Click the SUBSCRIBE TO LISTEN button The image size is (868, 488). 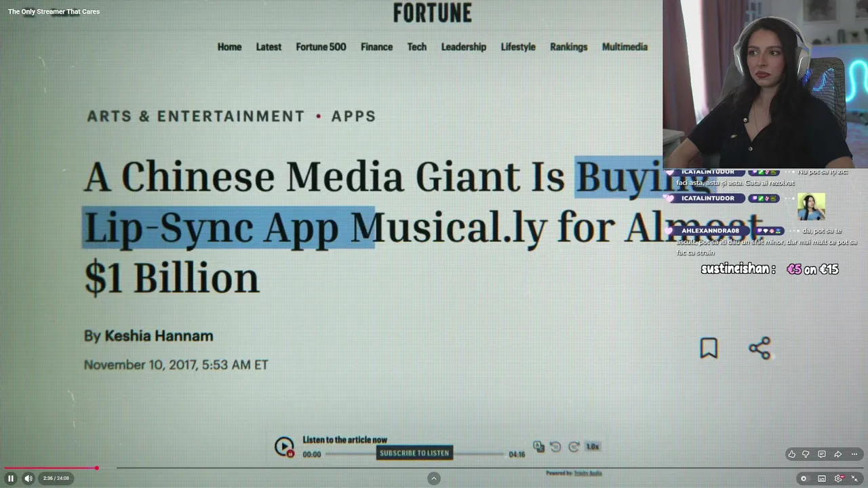tap(414, 453)
